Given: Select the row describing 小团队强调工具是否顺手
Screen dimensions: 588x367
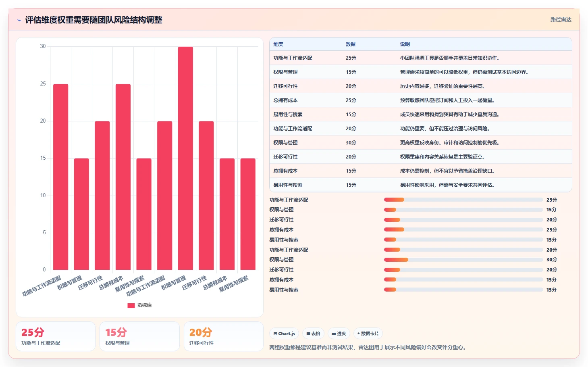Looking at the screenshot, I should (x=421, y=58).
